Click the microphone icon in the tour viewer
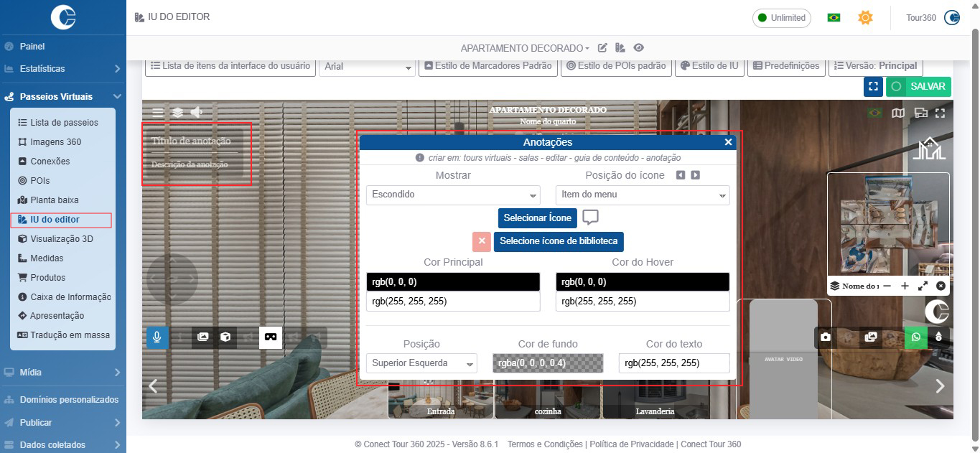Viewport: 980px width, 453px height. pyautogui.click(x=157, y=337)
